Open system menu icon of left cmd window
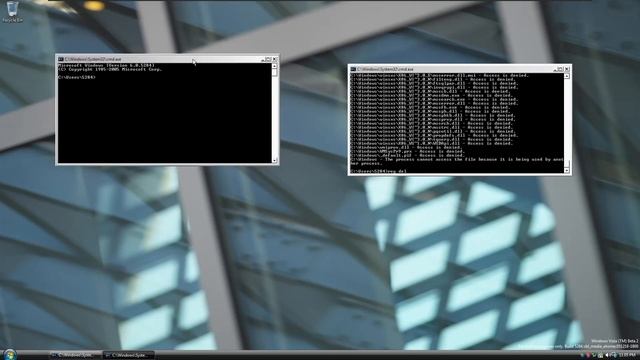 (x=60, y=59)
